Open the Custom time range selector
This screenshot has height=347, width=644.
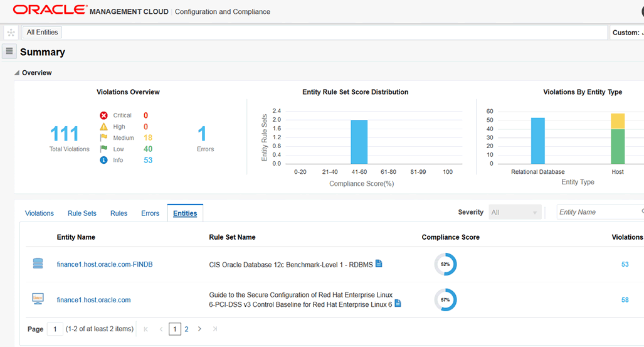point(627,33)
